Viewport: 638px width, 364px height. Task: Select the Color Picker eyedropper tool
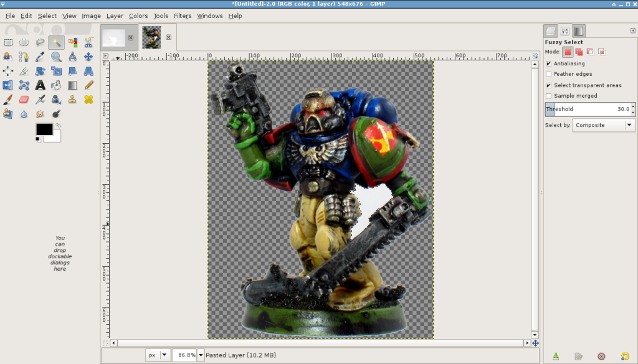tap(40, 57)
